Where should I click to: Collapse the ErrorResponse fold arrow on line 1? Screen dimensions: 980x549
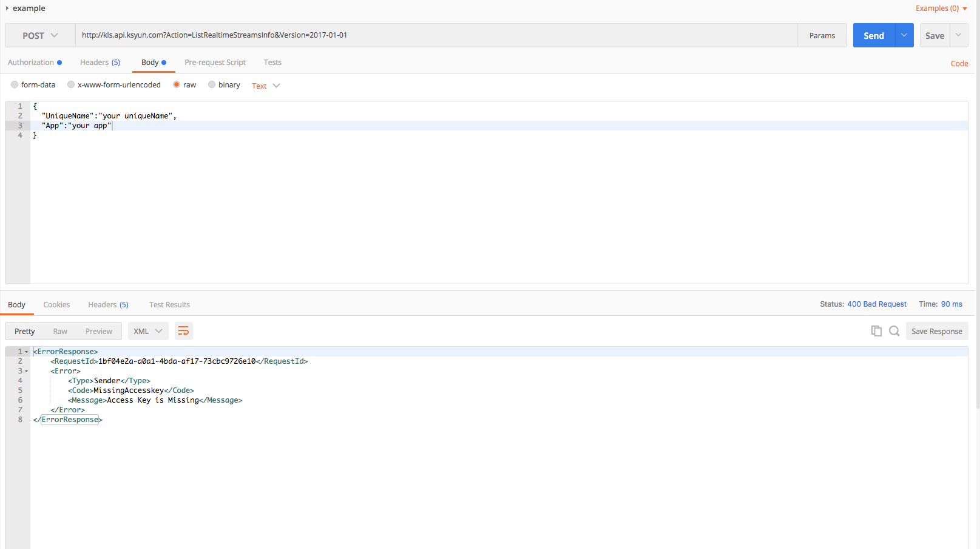tap(27, 352)
